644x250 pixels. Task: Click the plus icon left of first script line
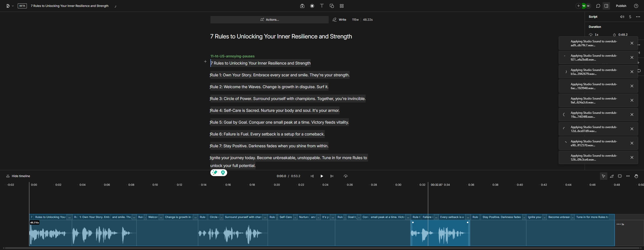(x=205, y=62)
